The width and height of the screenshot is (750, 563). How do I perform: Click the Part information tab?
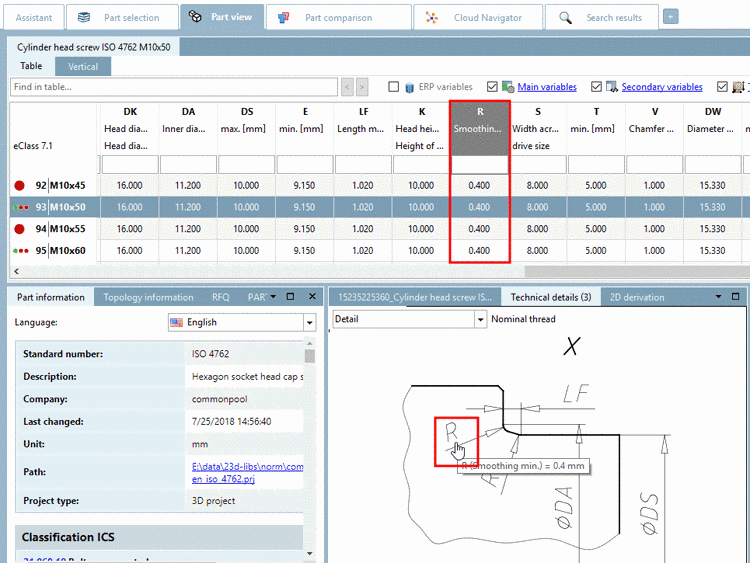click(x=51, y=297)
